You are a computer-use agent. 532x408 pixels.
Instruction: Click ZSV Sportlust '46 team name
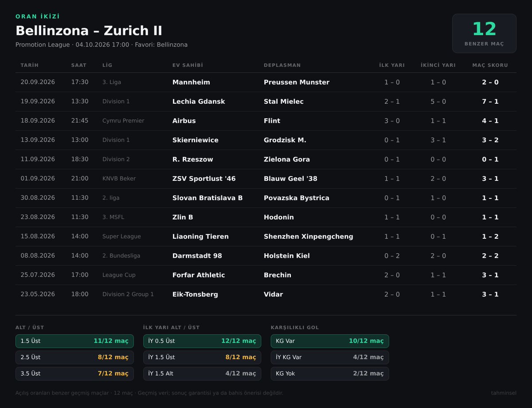click(x=204, y=179)
